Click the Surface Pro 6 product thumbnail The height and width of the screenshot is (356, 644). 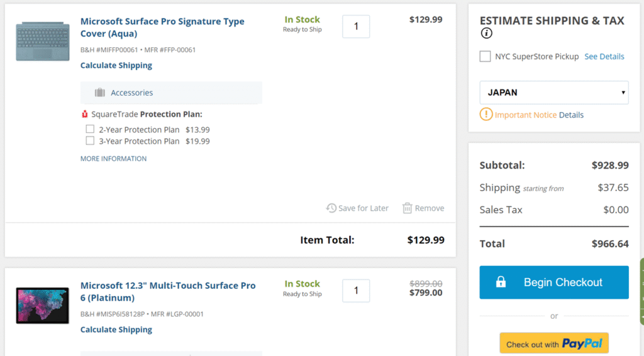point(42,306)
